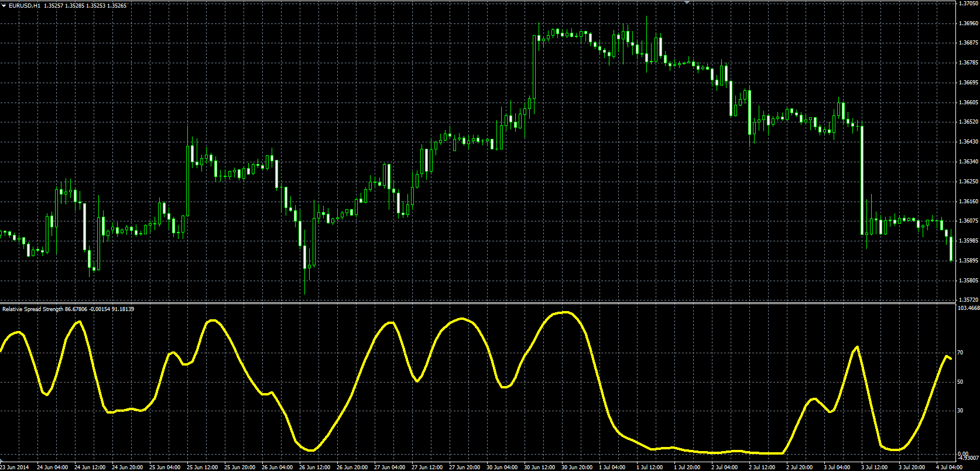The height and width of the screenshot is (471, 980).
Task: Click the 1.36160 price label
Action: [968, 202]
